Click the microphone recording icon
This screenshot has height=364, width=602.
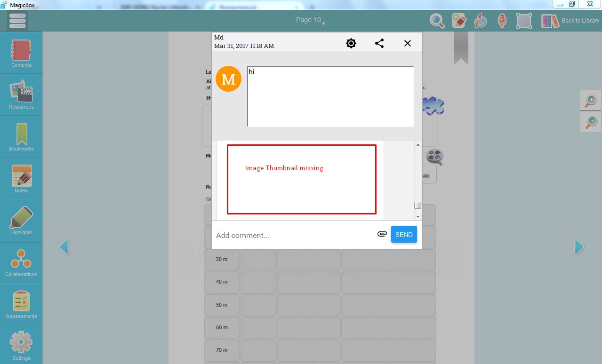(502, 21)
